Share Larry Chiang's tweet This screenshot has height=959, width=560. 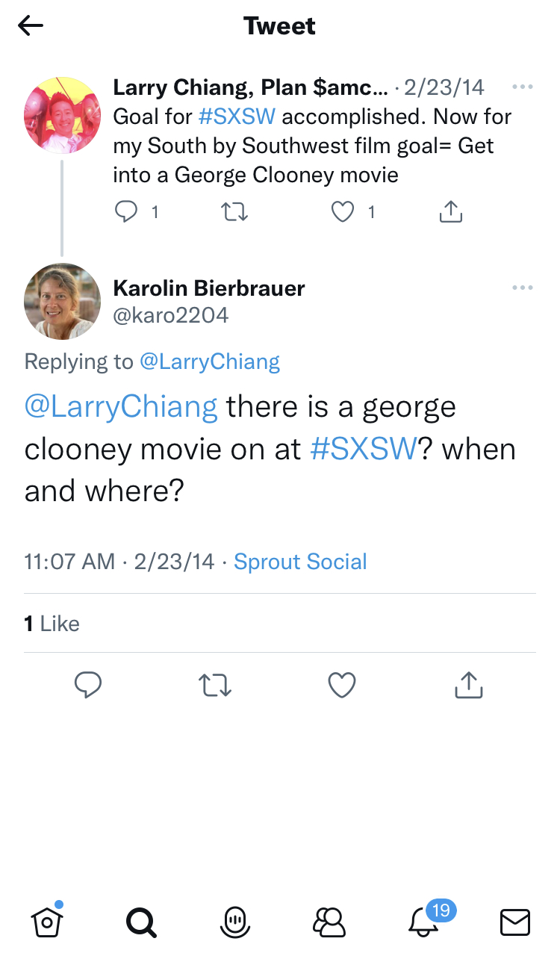[x=451, y=213]
